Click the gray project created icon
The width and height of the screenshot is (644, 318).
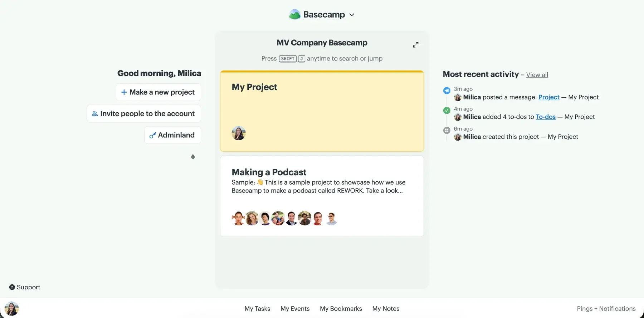pyautogui.click(x=447, y=131)
